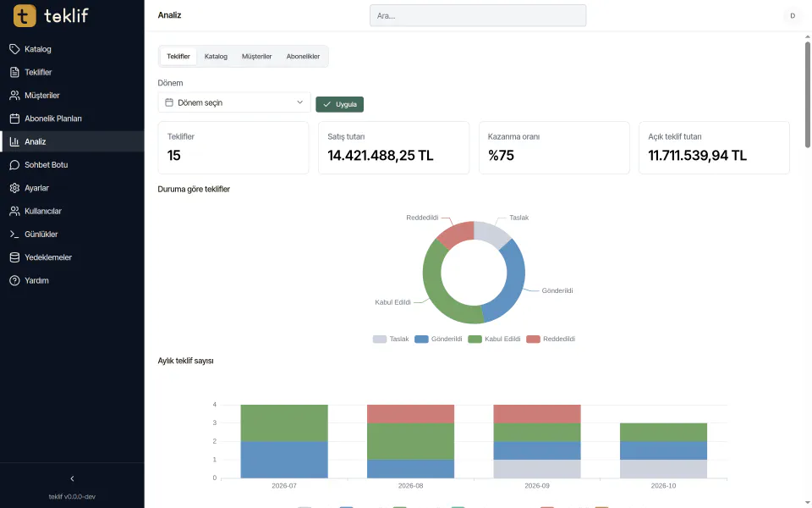Open Katalog via its tag icon
Viewport: 812px width, 508px height.
click(x=14, y=49)
